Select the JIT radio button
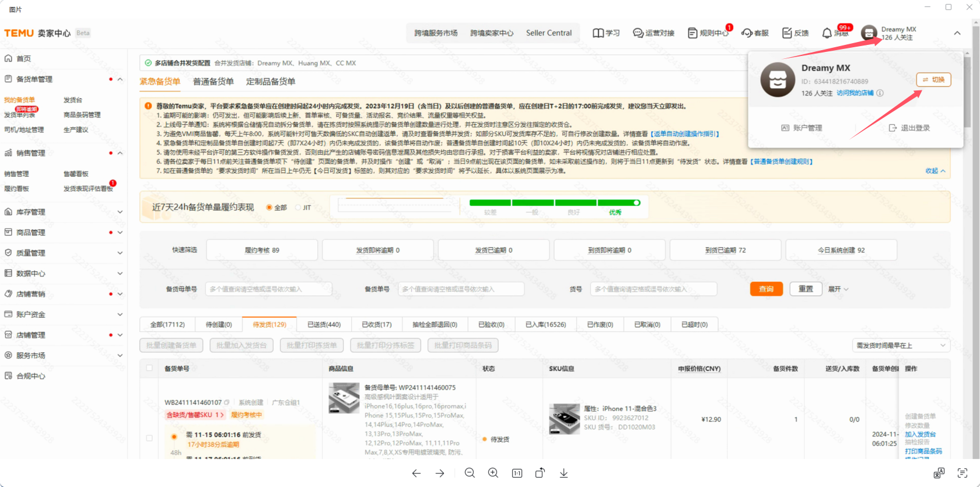 [298, 208]
